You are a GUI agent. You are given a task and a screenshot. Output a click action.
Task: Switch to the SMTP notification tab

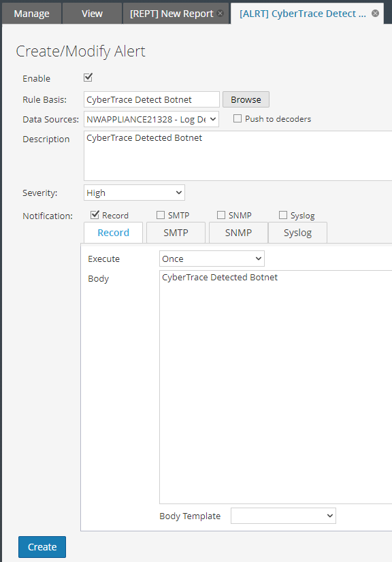pyautogui.click(x=176, y=232)
